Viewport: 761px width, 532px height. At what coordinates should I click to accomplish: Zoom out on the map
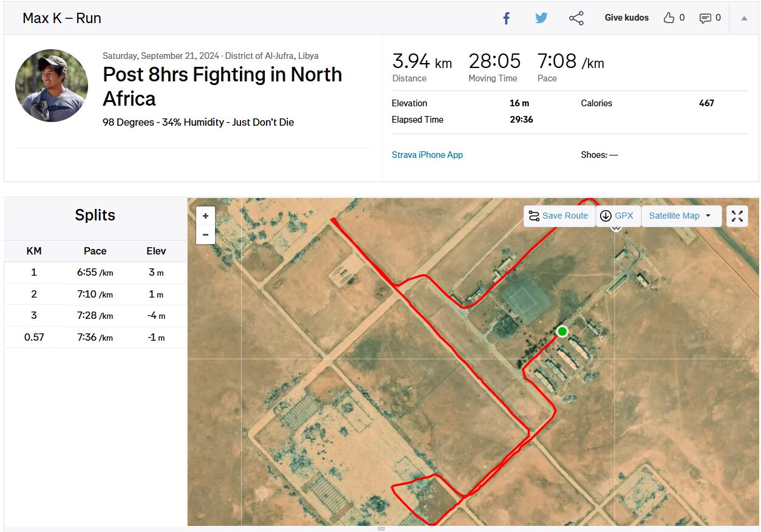click(205, 234)
